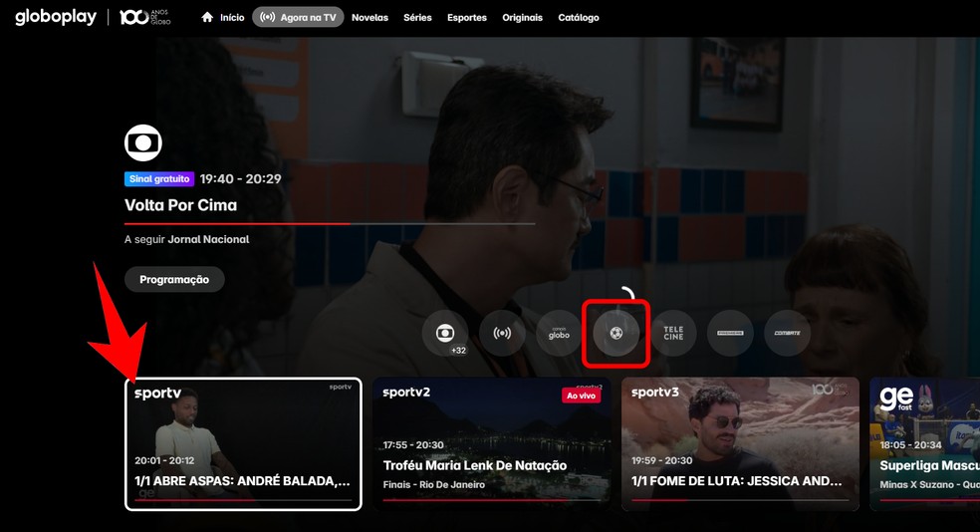The height and width of the screenshot is (532, 980).
Task: Select the Combate channel filter
Action: (787, 333)
